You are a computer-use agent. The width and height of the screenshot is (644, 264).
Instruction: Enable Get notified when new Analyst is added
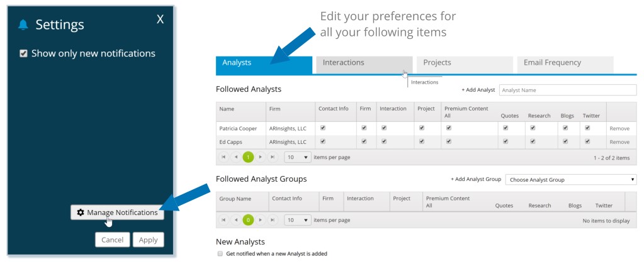point(220,254)
